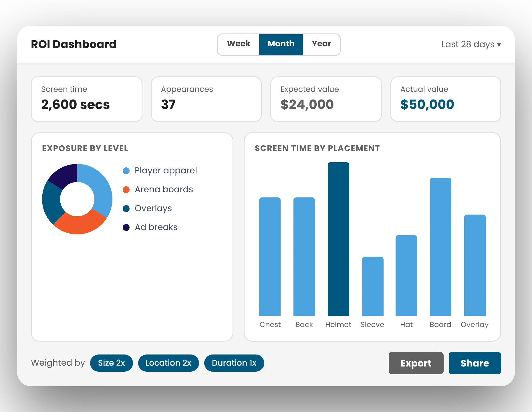The width and height of the screenshot is (532, 412).
Task: Select the Sleeve bar in chart
Action: pyautogui.click(x=373, y=286)
